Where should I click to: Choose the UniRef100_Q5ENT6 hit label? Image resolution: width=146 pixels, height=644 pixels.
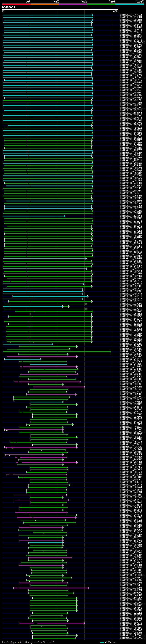131,25
